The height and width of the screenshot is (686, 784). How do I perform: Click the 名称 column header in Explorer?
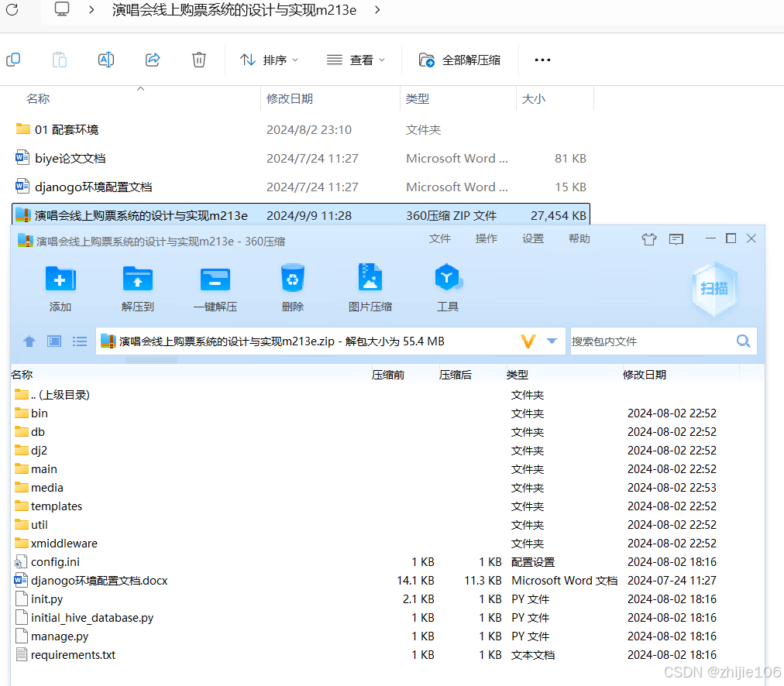pos(38,99)
